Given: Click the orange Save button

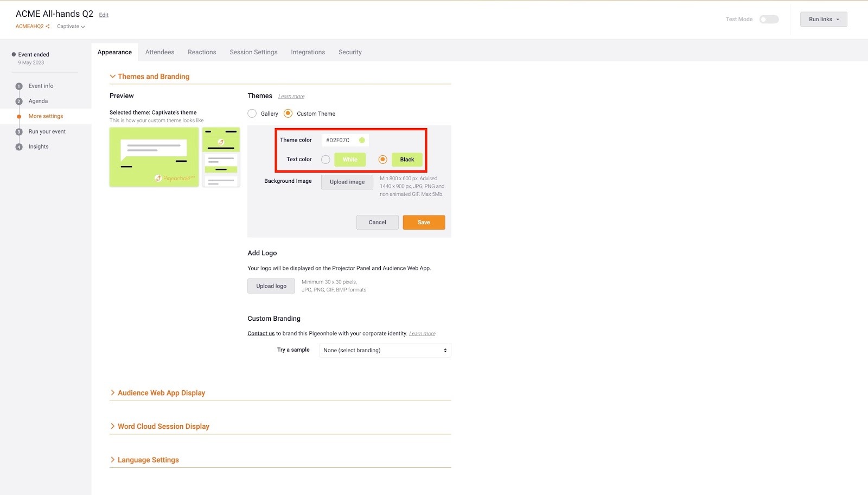Looking at the screenshot, I should click(424, 223).
